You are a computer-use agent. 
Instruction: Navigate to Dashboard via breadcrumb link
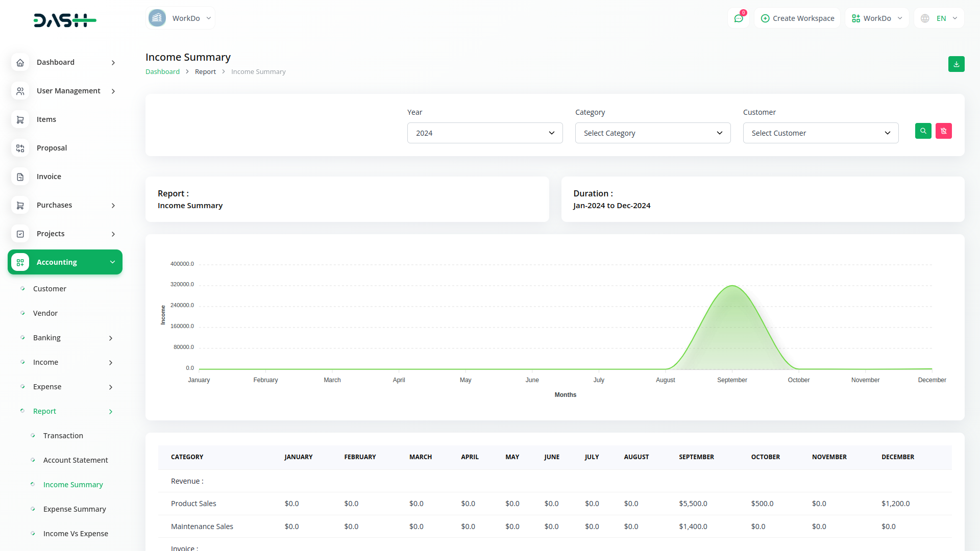tap(162, 71)
